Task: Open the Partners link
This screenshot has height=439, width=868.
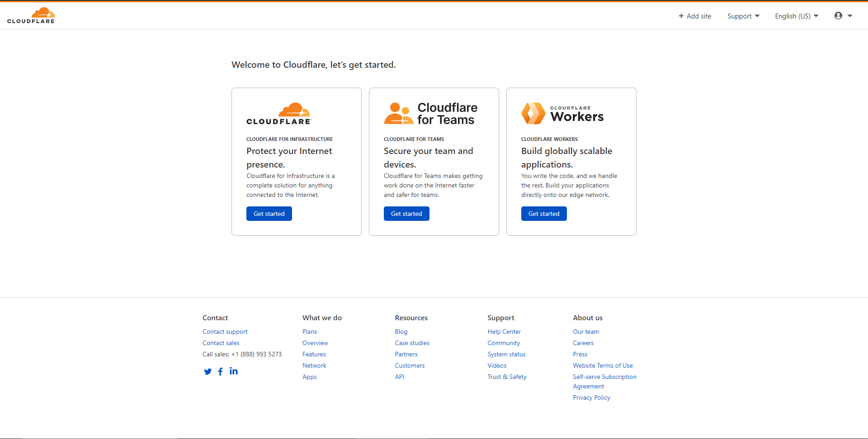Action: (406, 354)
